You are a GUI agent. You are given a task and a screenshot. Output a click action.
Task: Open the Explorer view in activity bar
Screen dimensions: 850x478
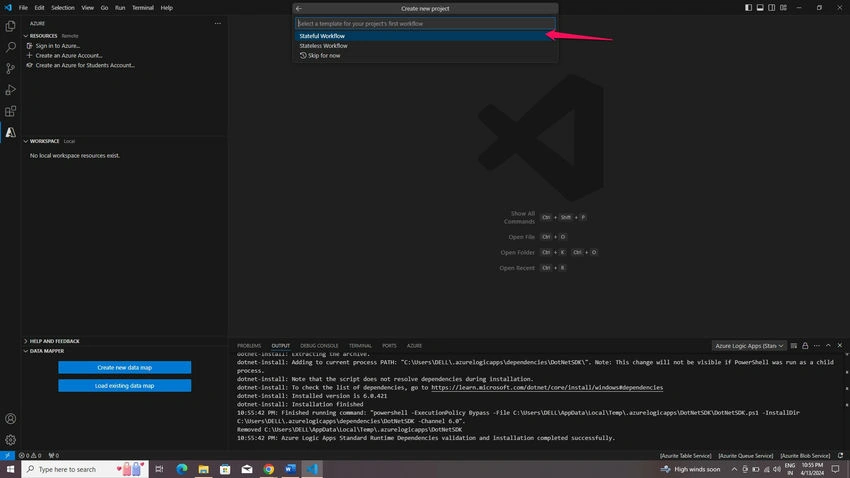(x=10, y=26)
